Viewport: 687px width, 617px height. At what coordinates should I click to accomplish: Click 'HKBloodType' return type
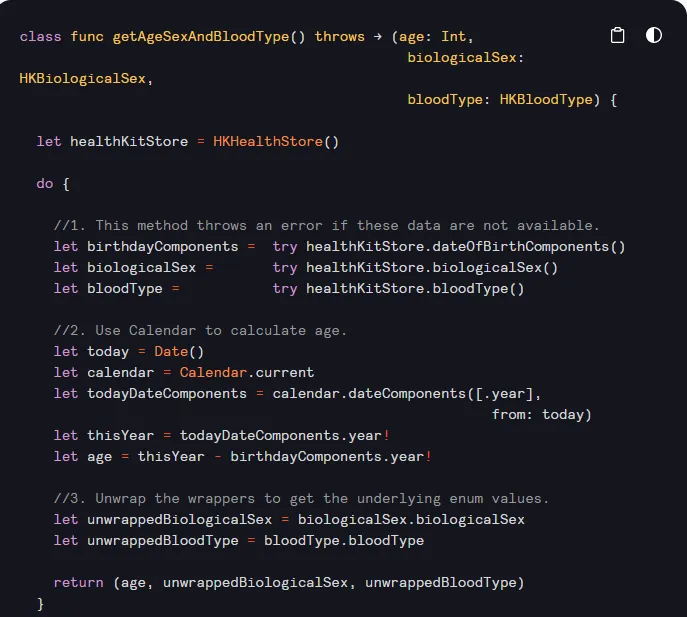tap(546, 99)
